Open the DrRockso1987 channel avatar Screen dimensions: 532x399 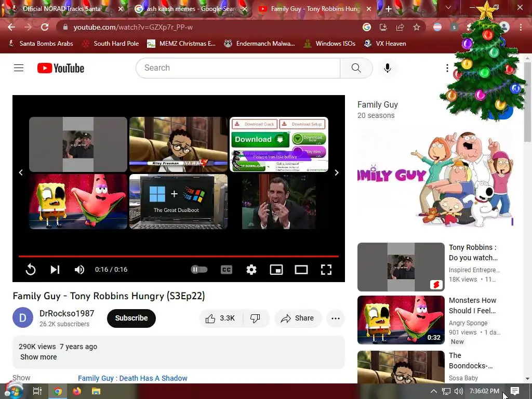pyautogui.click(x=23, y=317)
